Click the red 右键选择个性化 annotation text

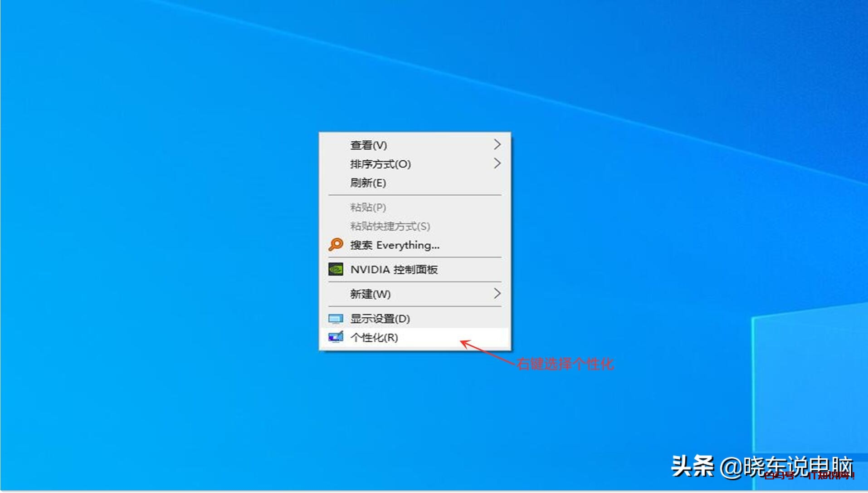(565, 364)
